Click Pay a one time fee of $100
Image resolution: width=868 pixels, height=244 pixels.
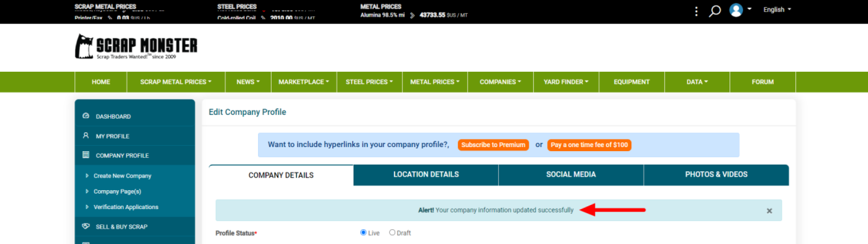coord(589,145)
